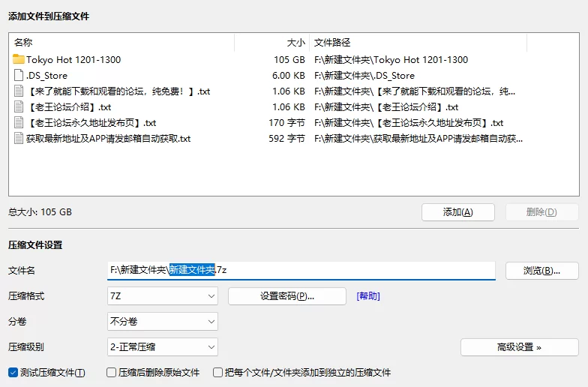Click the icon of 【老王论坛介绍】.txt
This screenshot has height=387, width=588.
click(18, 106)
